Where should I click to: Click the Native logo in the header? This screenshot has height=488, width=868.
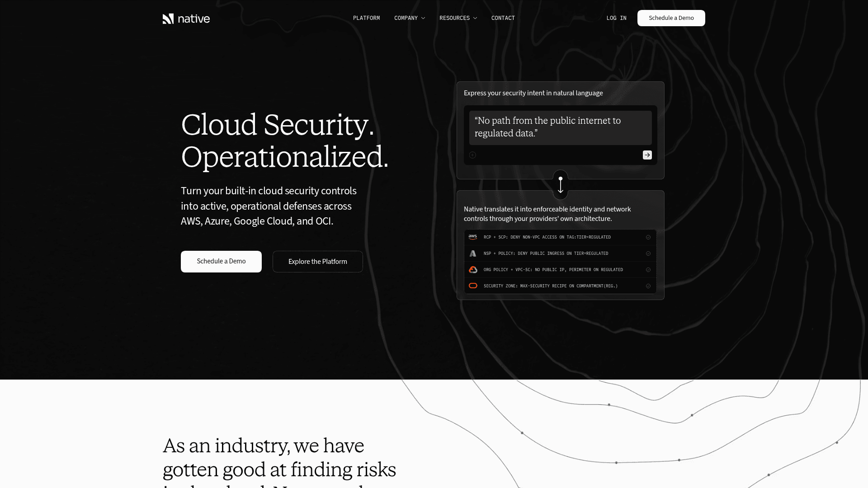coord(186,19)
